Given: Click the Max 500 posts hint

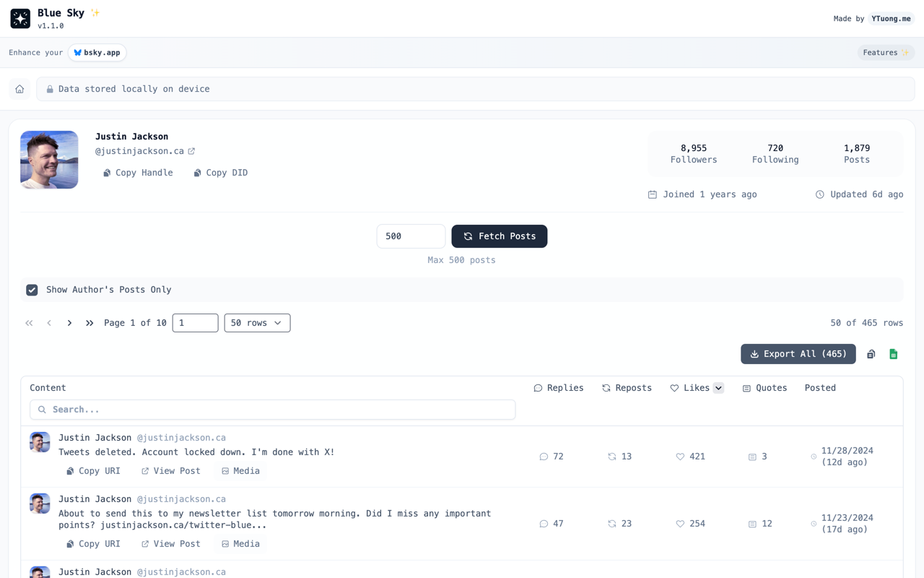Looking at the screenshot, I should 461,260.
